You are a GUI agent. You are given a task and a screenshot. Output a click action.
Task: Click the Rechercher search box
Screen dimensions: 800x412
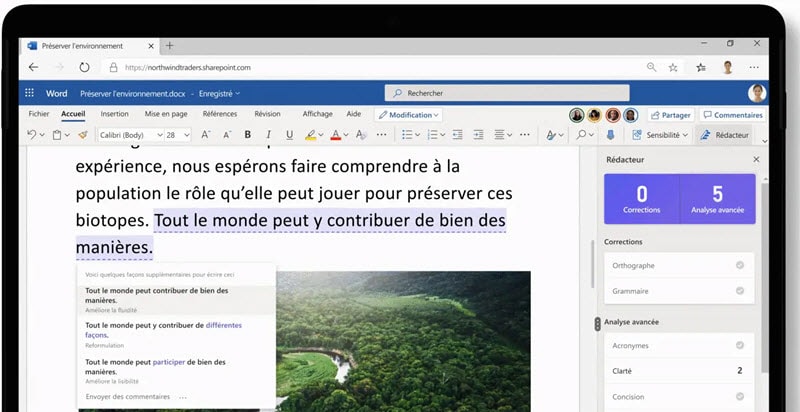507,93
